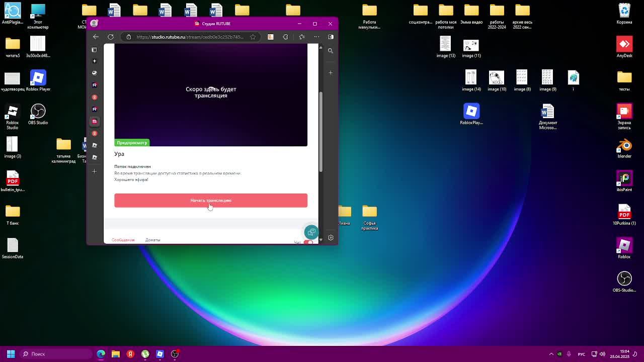Toggle the 'Чат' switch
This screenshot has width=644, height=362.
[x=308, y=242]
